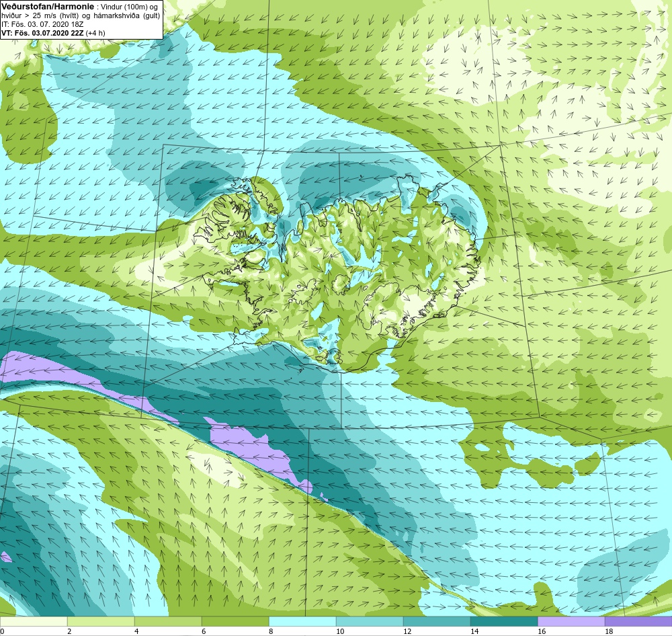
Task: Click the '18' scale label
Action: (609, 631)
